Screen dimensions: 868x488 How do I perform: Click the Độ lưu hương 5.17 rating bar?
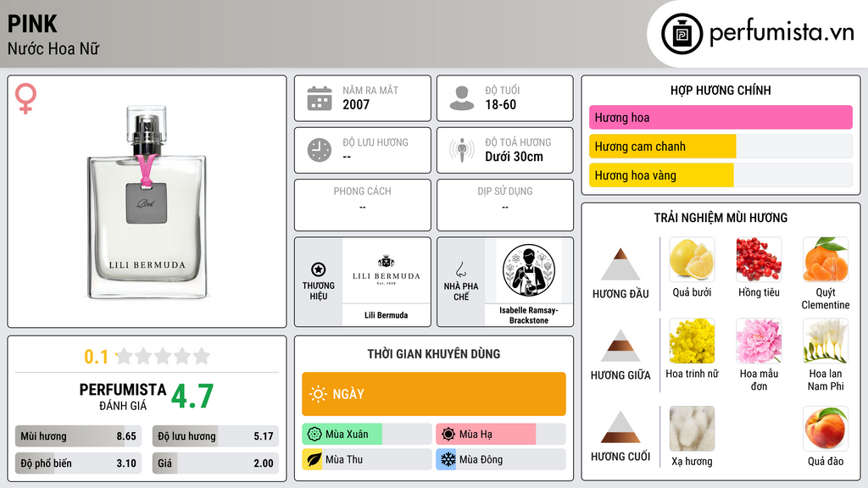tap(215, 436)
